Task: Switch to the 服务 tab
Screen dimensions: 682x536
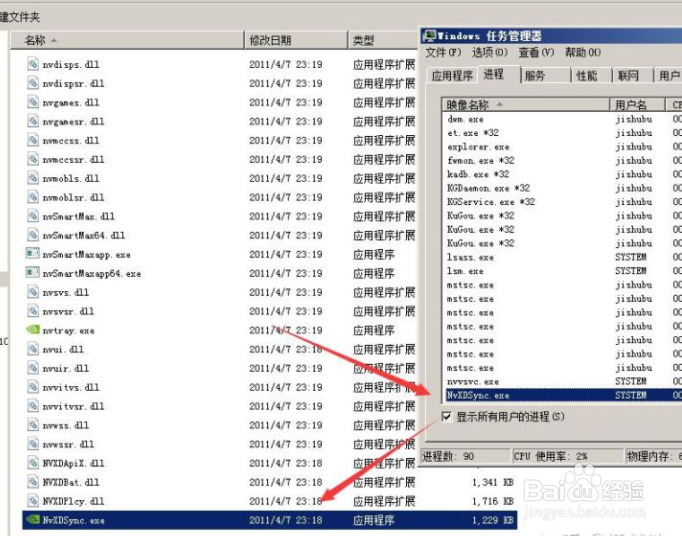Action: point(545,76)
